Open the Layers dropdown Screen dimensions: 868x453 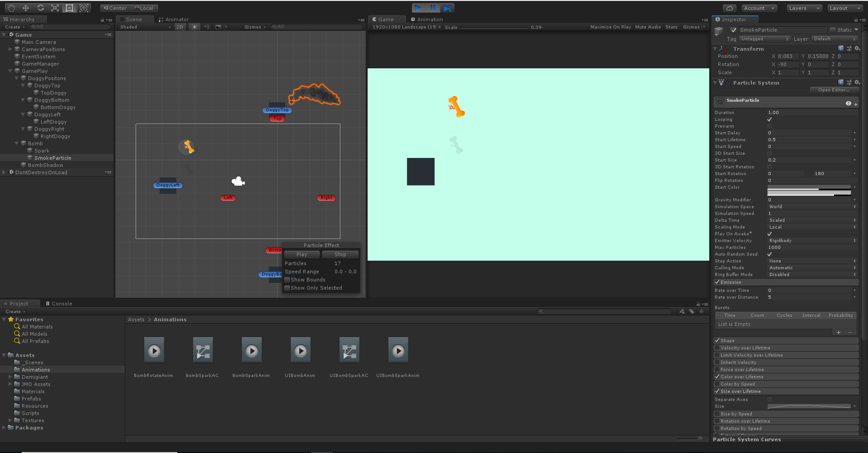point(804,8)
